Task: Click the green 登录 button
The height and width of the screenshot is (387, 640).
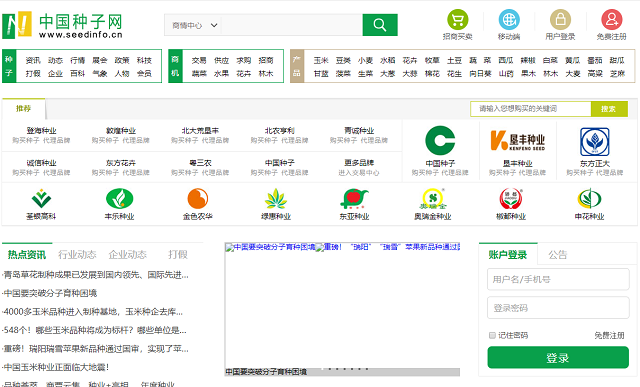Action: (x=558, y=358)
